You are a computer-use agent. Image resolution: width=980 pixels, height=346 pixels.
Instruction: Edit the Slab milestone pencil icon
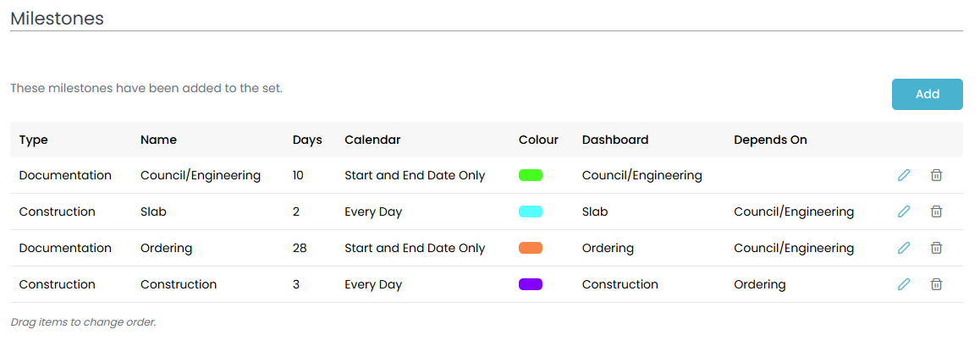[x=904, y=211]
